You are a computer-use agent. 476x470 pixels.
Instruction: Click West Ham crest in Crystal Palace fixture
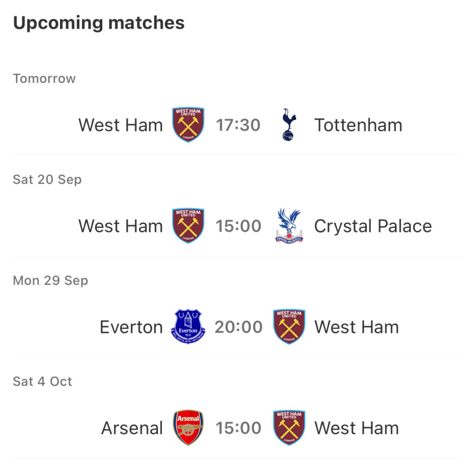(188, 226)
